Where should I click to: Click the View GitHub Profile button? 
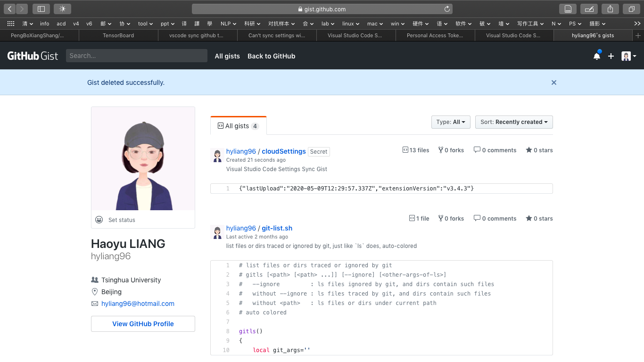point(143,324)
